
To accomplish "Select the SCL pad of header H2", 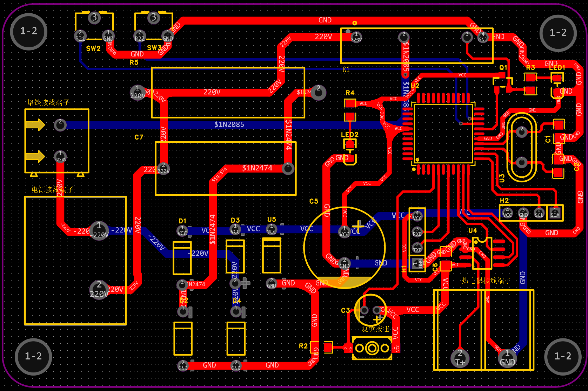I will (539, 213).
